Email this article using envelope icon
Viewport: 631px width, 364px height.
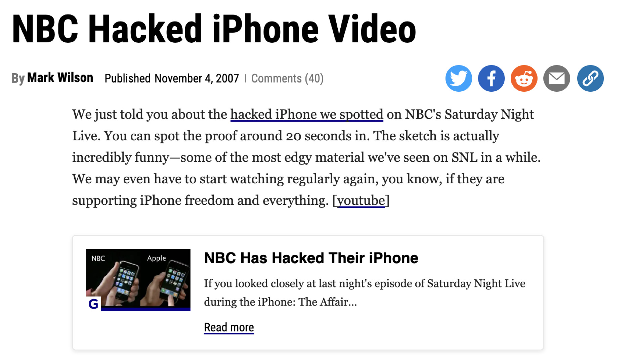[556, 78]
